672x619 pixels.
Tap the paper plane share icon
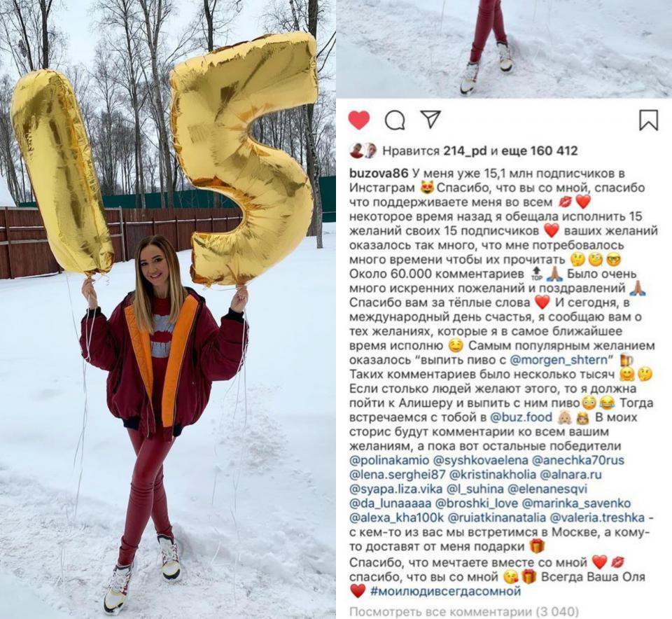(430, 119)
